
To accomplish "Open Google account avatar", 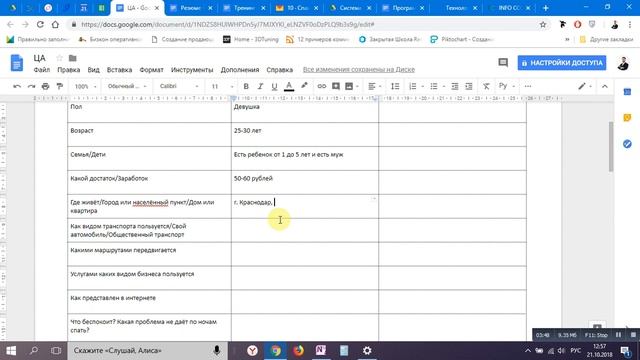I will tap(622, 63).
